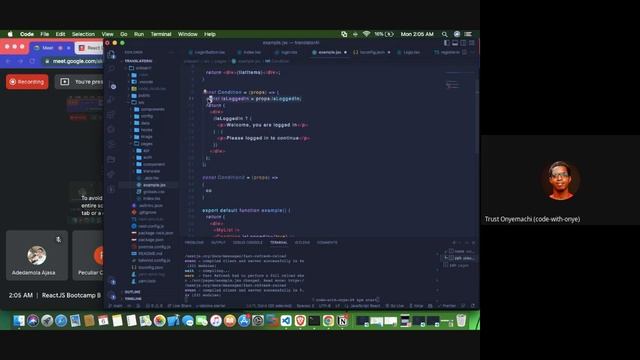Select the OUTPUT panel tab
The image size is (640, 360).
(x=218, y=242)
